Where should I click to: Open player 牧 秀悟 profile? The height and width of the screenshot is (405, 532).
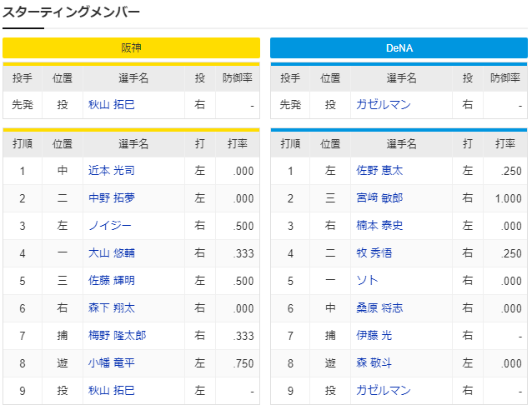tap(374, 252)
